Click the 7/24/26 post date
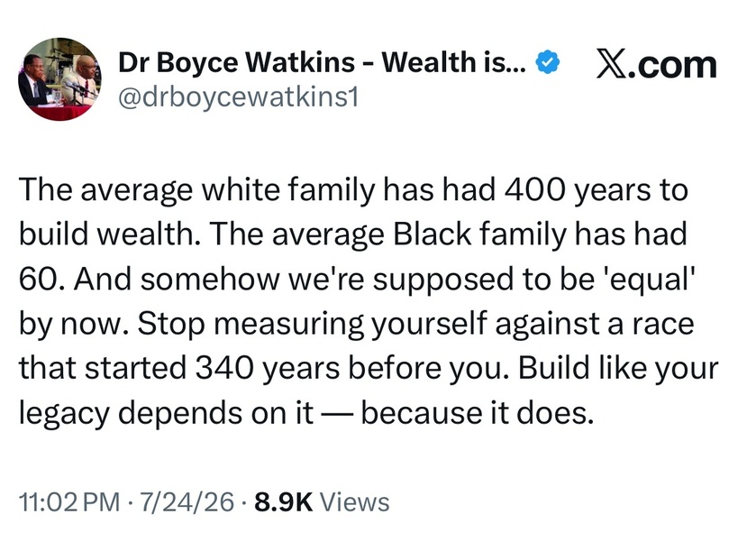The width and height of the screenshot is (756, 542). tap(187, 501)
